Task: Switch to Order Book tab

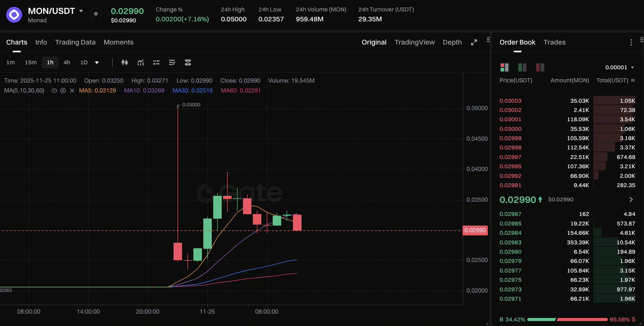Action: (x=517, y=42)
